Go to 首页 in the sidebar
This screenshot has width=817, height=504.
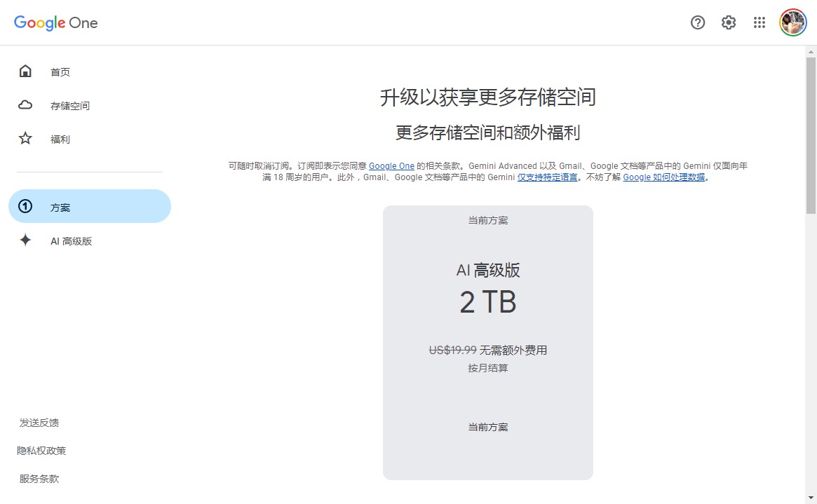coord(60,72)
